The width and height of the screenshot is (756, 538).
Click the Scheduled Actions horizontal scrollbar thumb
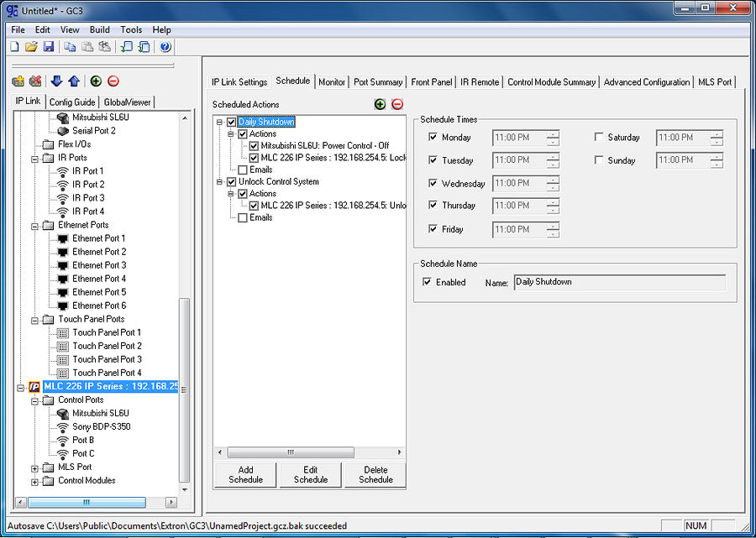click(x=291, y=452)
